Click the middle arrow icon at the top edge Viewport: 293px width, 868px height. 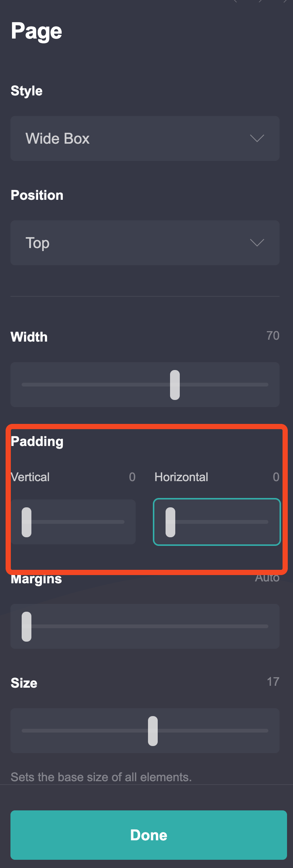coord(259,2)
